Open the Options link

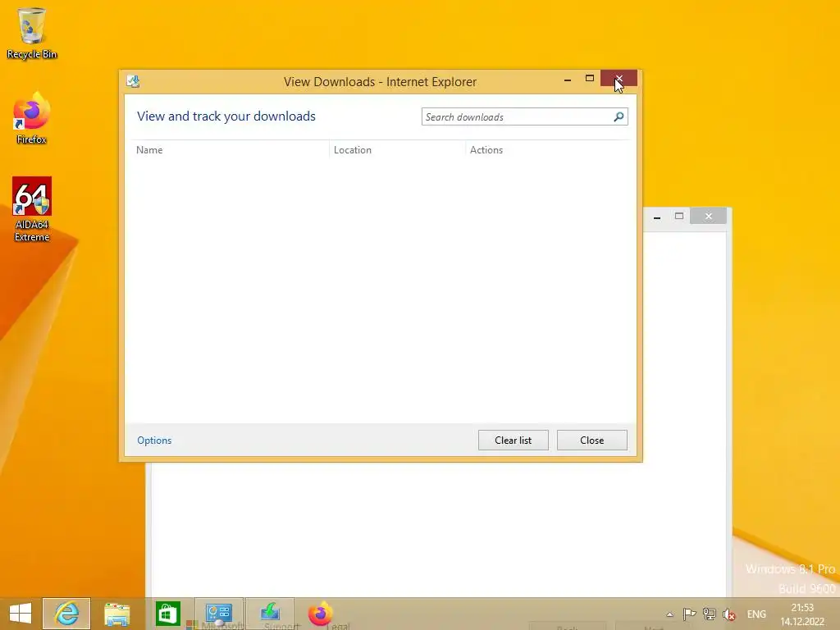click(x=154, y=441)
